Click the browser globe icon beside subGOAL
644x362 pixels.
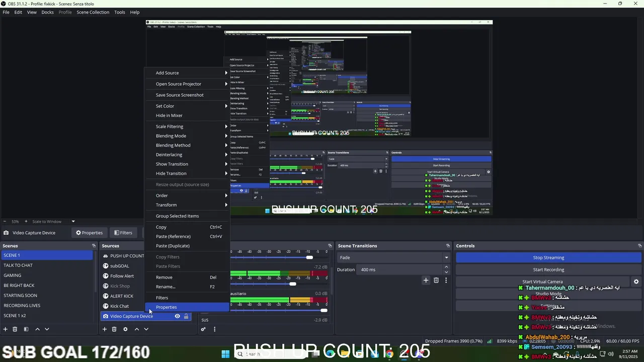coord(106,266)
